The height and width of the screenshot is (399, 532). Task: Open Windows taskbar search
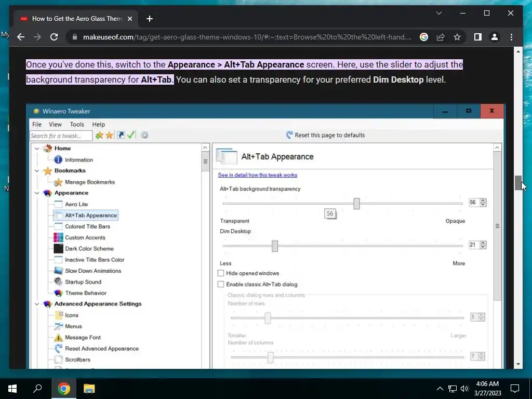click(37, 389)
